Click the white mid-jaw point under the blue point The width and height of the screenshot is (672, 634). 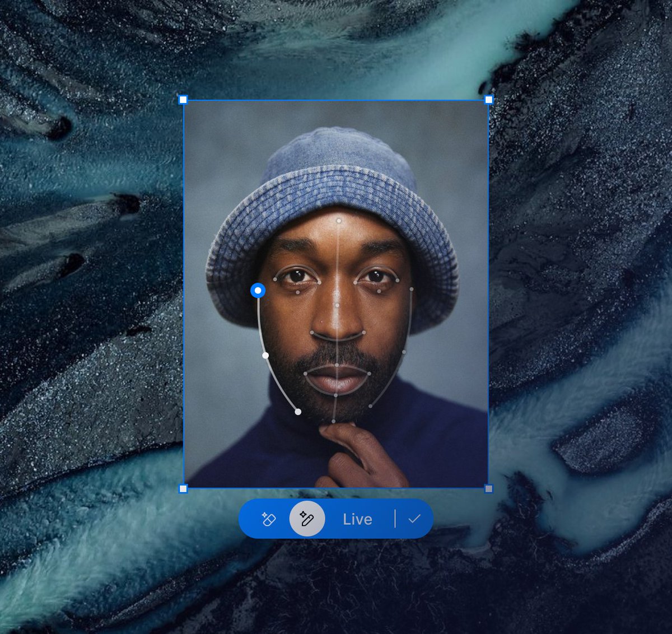(x=265, y=356)
